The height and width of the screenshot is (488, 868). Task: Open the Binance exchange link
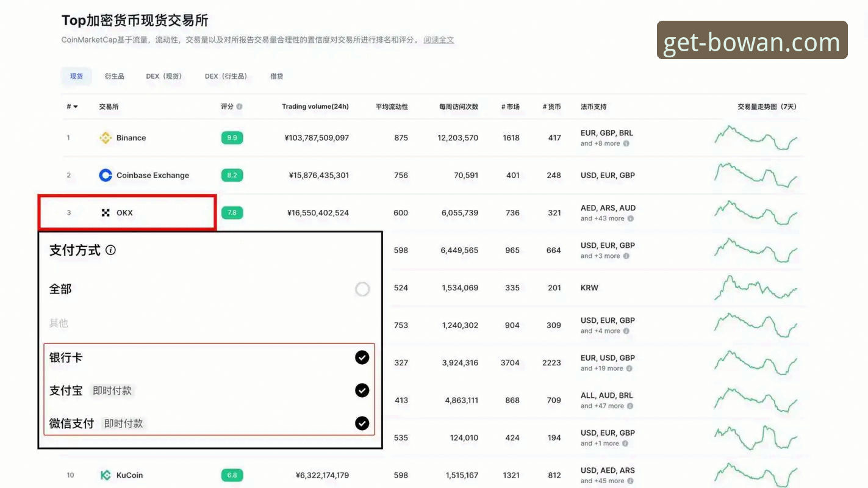[x=131, y=138]
